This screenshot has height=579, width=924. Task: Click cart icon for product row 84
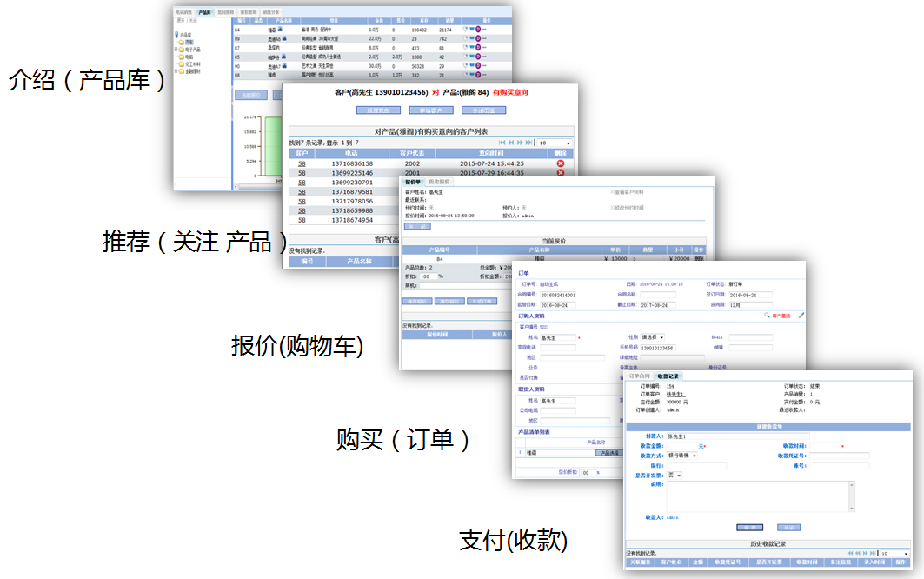tap(472, 29)
